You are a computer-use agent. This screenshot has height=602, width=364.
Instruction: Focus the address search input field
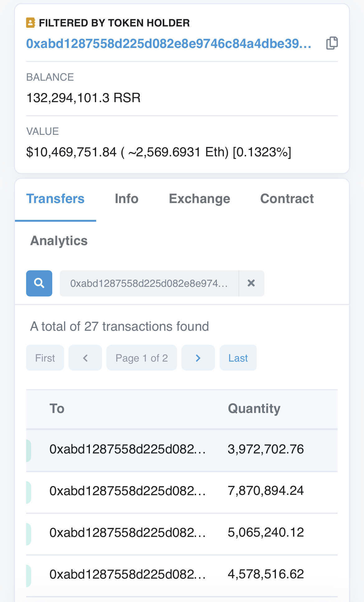coord(149,283)
